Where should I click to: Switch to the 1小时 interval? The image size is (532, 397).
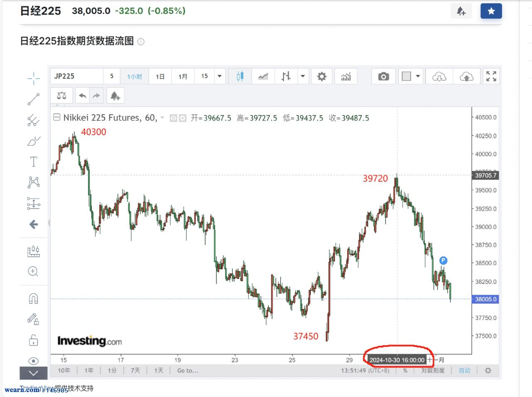point(134,76)
